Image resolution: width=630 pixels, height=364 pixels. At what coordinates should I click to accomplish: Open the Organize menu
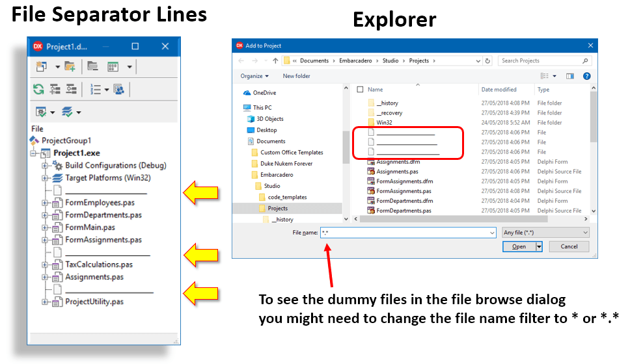click(254, 76)
